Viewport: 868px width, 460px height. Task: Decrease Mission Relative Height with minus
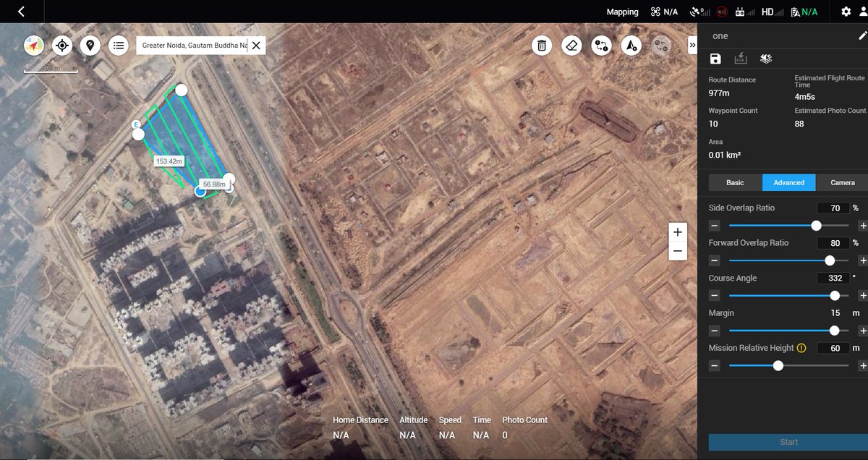[x=714, y=366]
